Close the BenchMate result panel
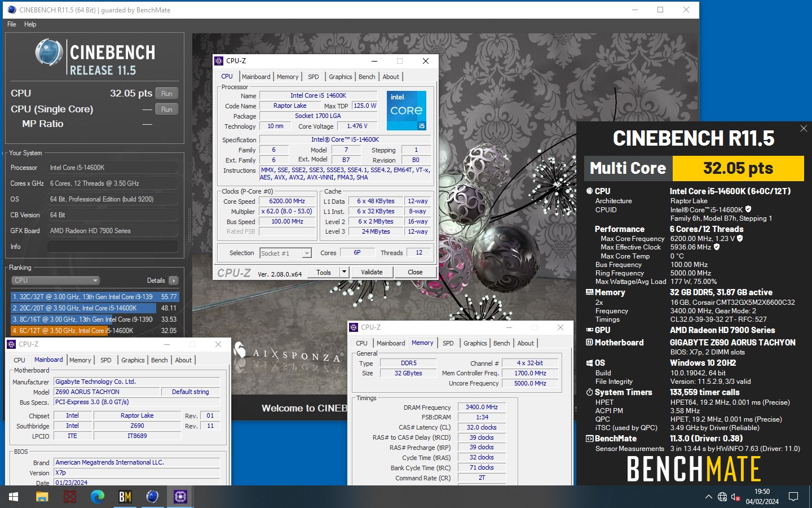This screenshot has height=508, width=812. [x=804, y=129]
